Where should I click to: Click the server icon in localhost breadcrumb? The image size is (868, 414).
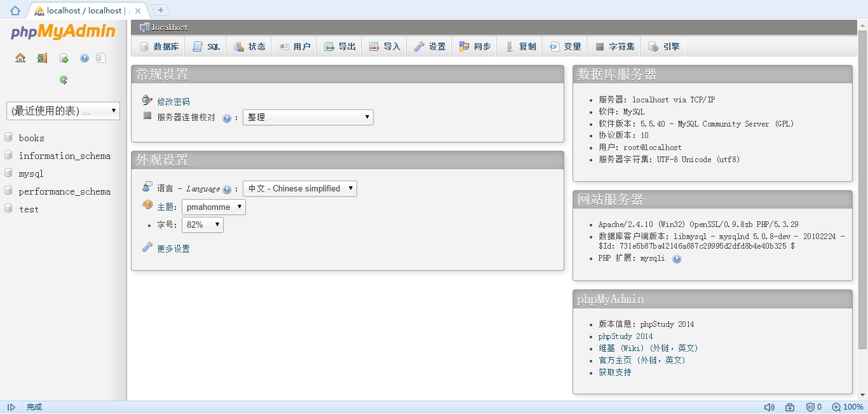144,27
